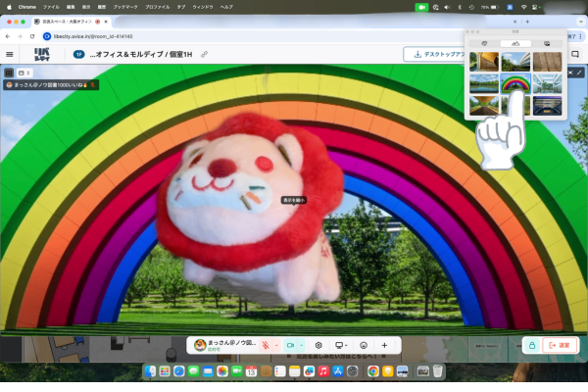
Task: Open Mail from the dock
Action: [208, 371]
